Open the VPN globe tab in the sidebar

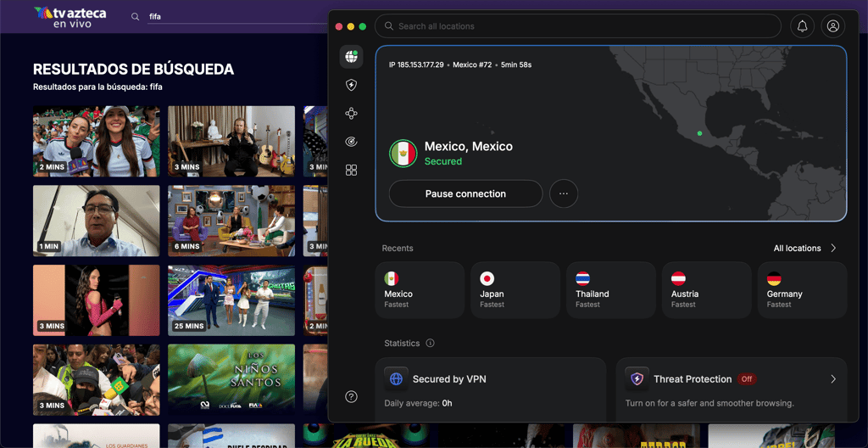[351, 57]
